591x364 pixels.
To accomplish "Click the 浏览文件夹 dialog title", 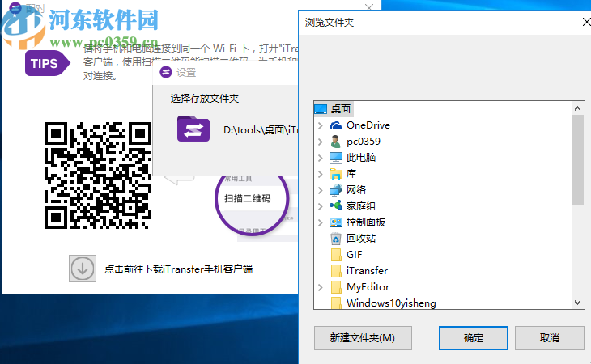I will [x=330, y=23].
